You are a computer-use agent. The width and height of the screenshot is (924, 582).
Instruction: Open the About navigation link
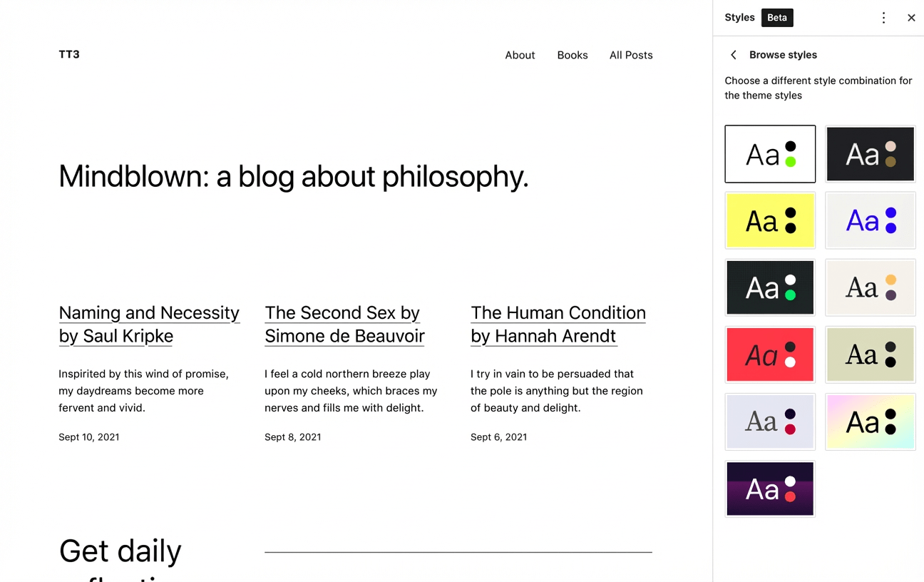pyautogui.click(x=520, y=55)
